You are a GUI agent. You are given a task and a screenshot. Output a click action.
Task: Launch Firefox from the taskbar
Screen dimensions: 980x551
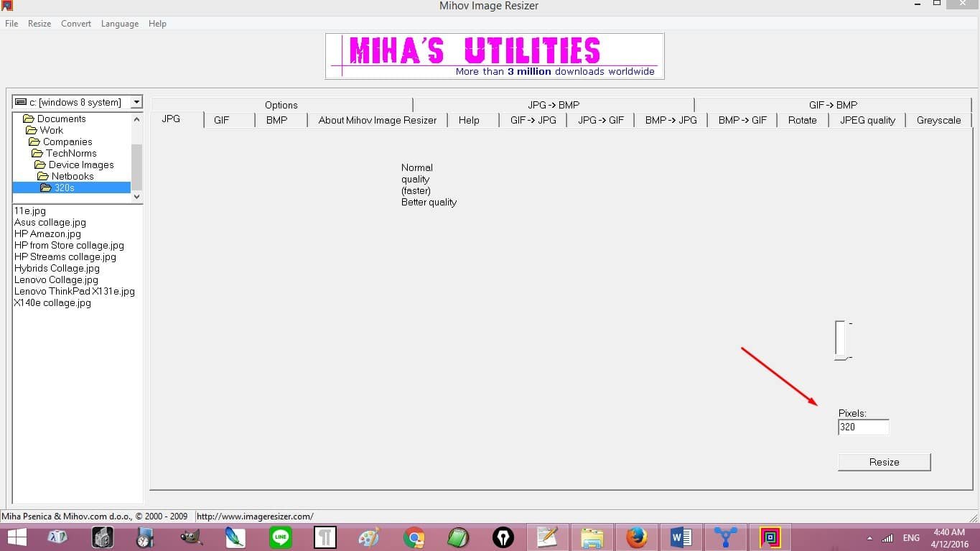click(636, 537)
